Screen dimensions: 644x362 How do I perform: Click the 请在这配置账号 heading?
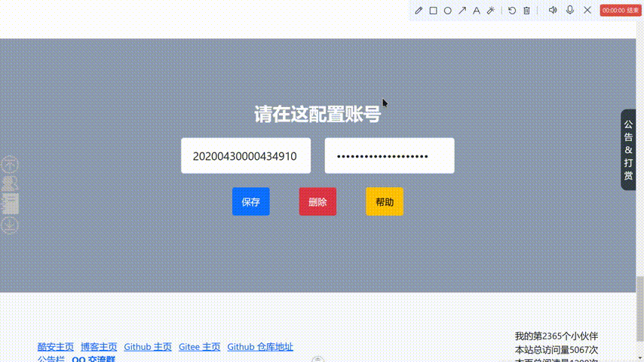tap(317, 114)
